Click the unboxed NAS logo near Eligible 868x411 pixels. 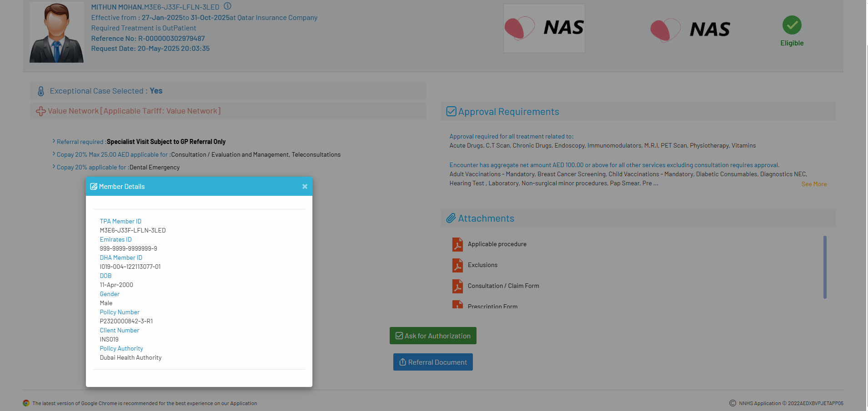[x=690, y=30]
